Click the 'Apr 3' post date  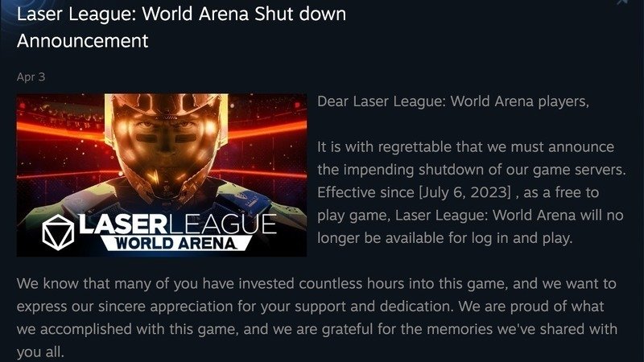31,77
